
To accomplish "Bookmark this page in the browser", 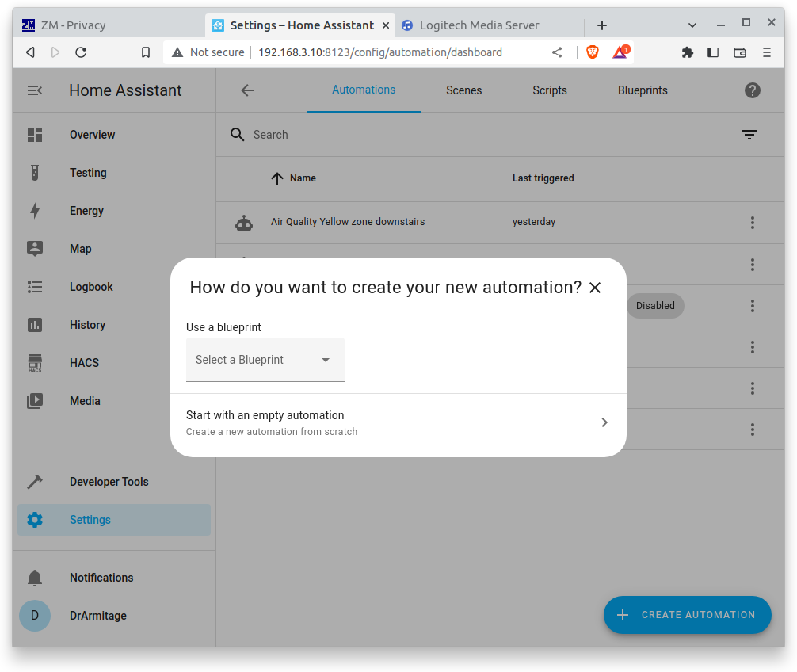I will [145, 52].
